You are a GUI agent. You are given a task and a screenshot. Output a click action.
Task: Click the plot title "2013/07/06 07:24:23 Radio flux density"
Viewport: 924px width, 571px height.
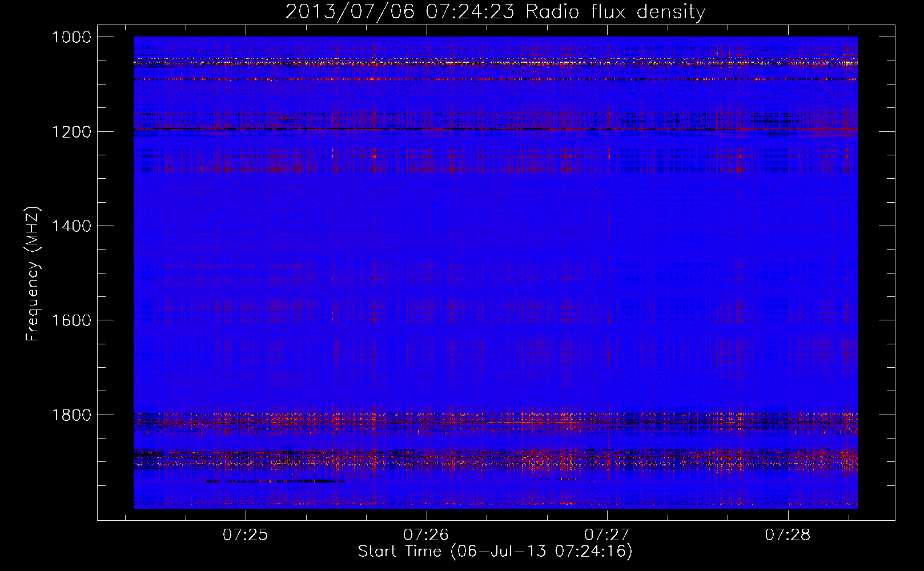pos(495,11)
